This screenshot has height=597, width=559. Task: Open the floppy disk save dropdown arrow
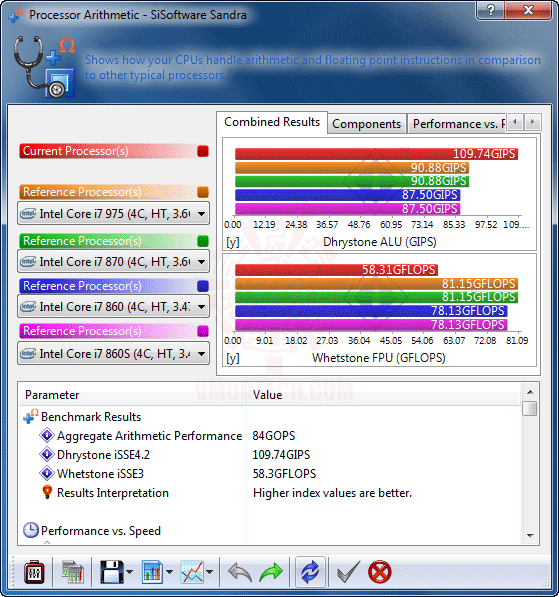tap(129, 572)
